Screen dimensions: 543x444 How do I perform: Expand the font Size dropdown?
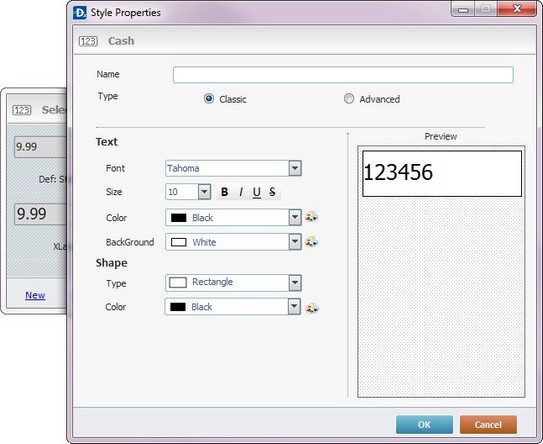coord(204,192)
